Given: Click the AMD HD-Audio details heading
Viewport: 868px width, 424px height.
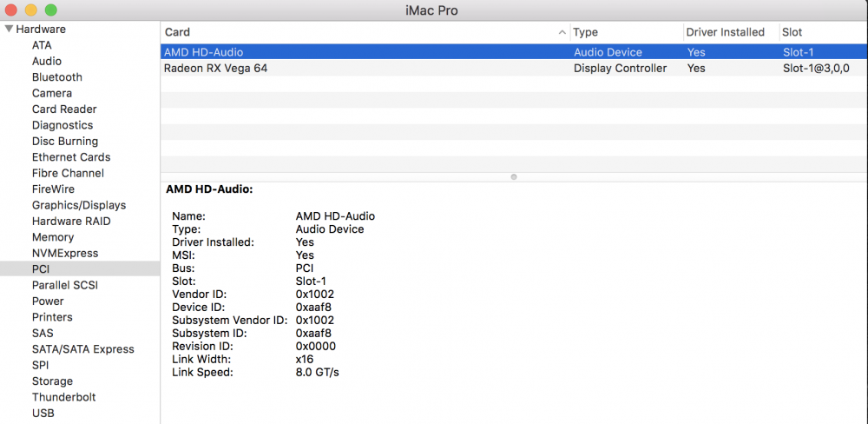Looking at the screenshot, I should point(209,189).
